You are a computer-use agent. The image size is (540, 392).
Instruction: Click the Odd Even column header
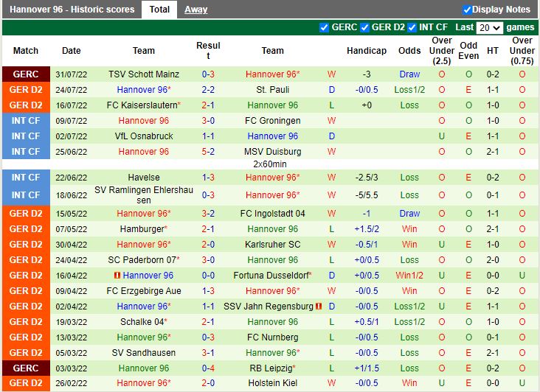click(468, 51)
